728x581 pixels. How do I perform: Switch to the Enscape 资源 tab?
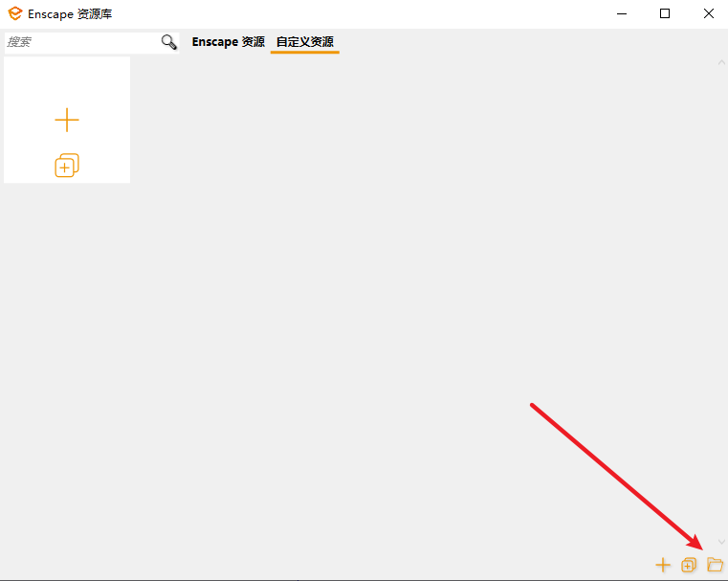[x=228, y=42]
